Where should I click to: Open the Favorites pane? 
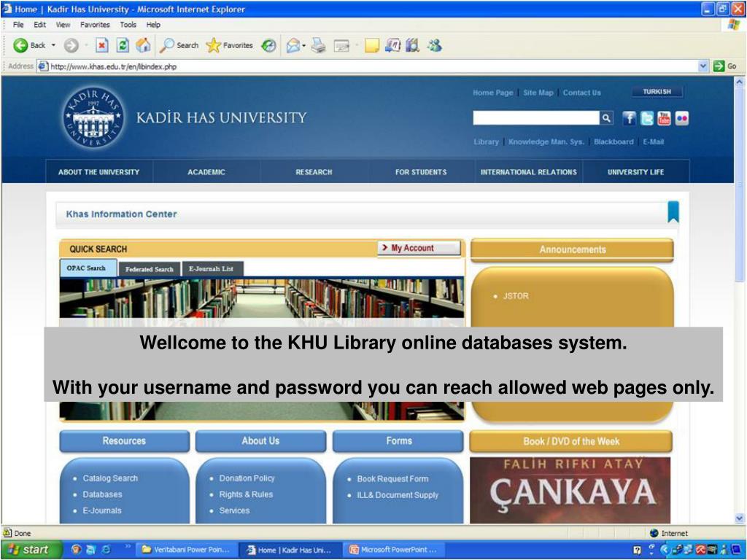point(230,45)
